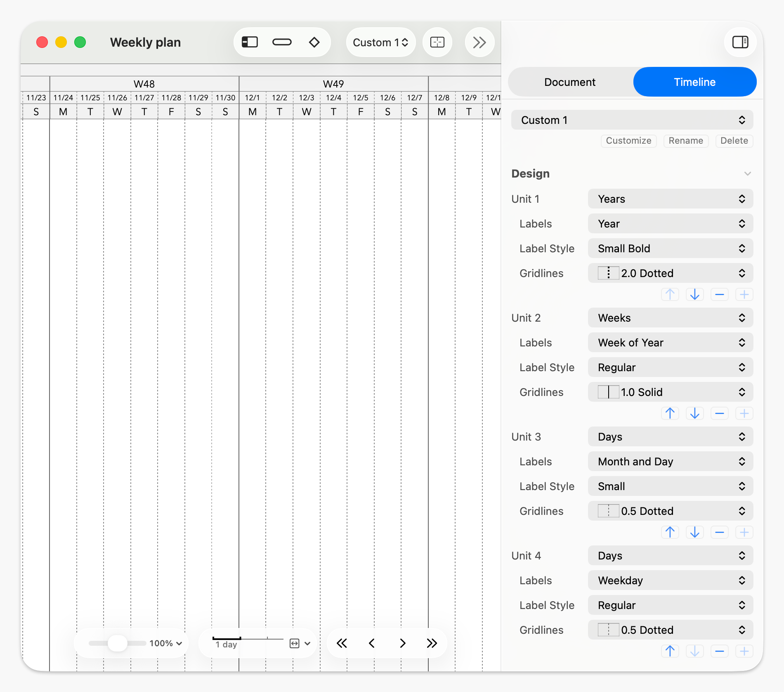Click the Customize button
Viewport: 784px width, 692px height.
(628, 141)
